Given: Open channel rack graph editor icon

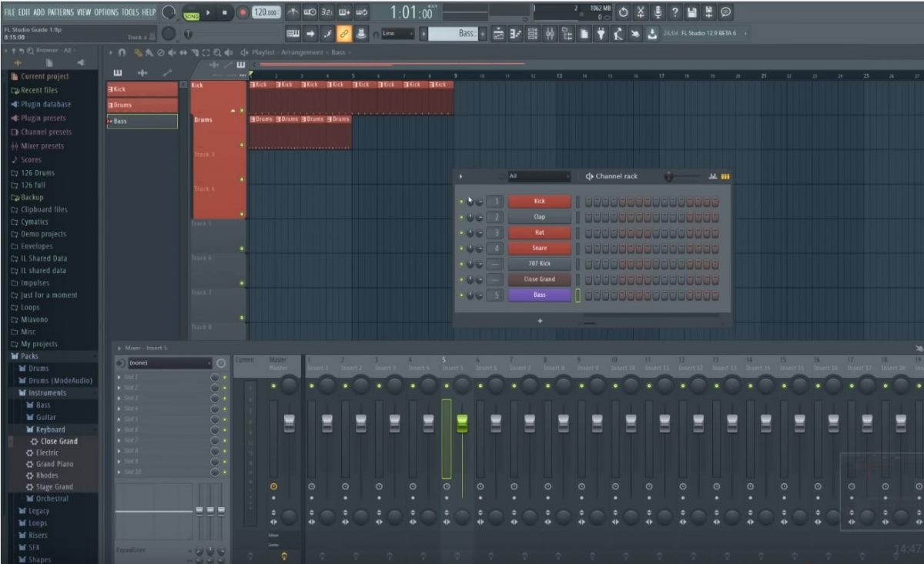Looking at the screenshot, I should (713, 176).
